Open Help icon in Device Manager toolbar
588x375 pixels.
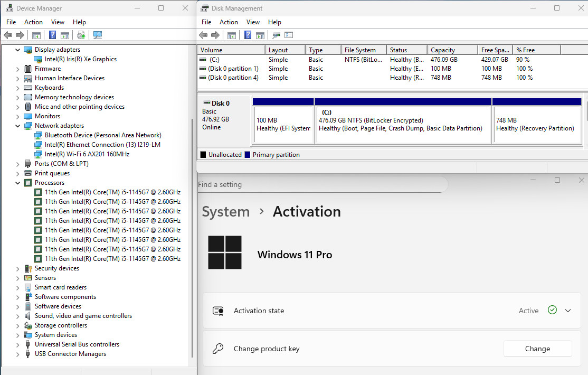click(52, 35)
